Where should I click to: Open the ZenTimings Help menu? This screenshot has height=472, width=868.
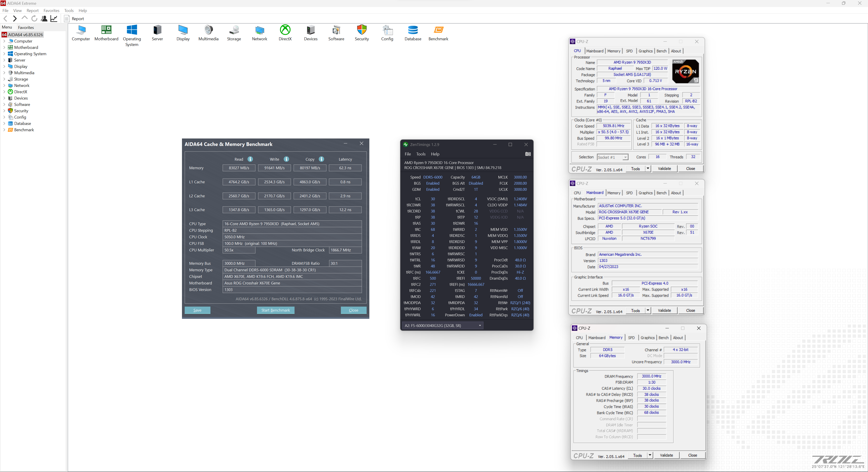coord(435,154)
